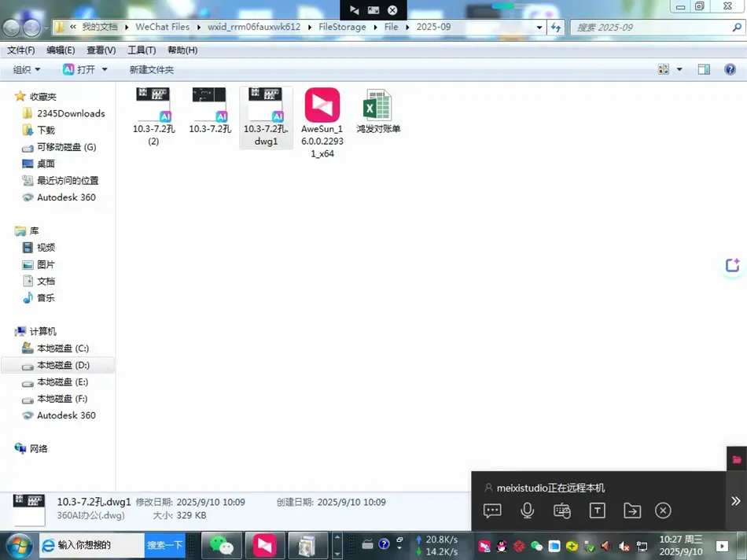Open 本地磁盘 (C:)

coord(55,348)
